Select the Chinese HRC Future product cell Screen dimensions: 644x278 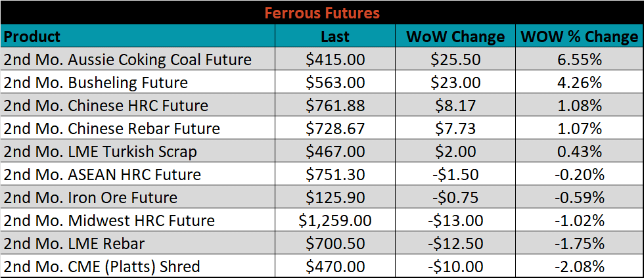pyautogui.click(x=138, y=105)
